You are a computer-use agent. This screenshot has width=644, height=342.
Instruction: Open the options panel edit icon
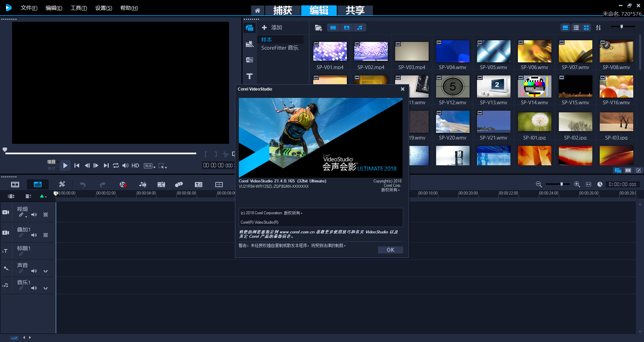pyautogui.click(x=639, y=170)
